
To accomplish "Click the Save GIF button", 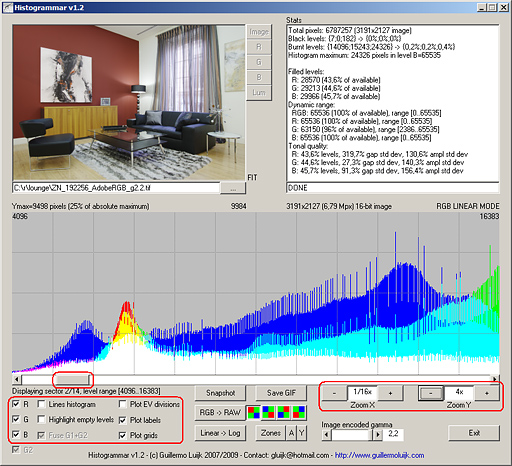I will [281, 393].
